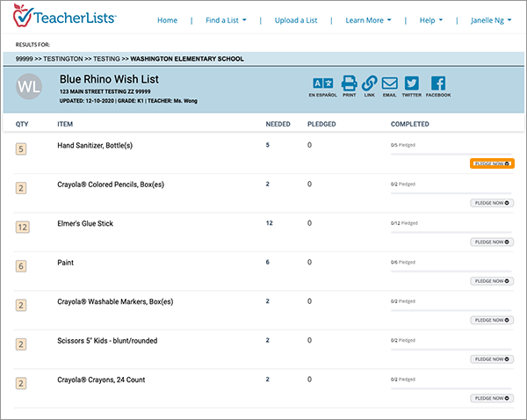
Task: Pledge now for Crayola Crayons 24 Count
Action: 492,398
